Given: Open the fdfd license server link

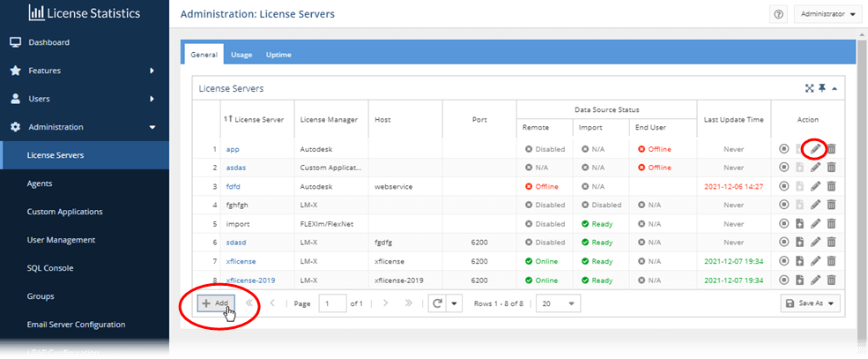Looking at the screenshot, I should [233, 186].
